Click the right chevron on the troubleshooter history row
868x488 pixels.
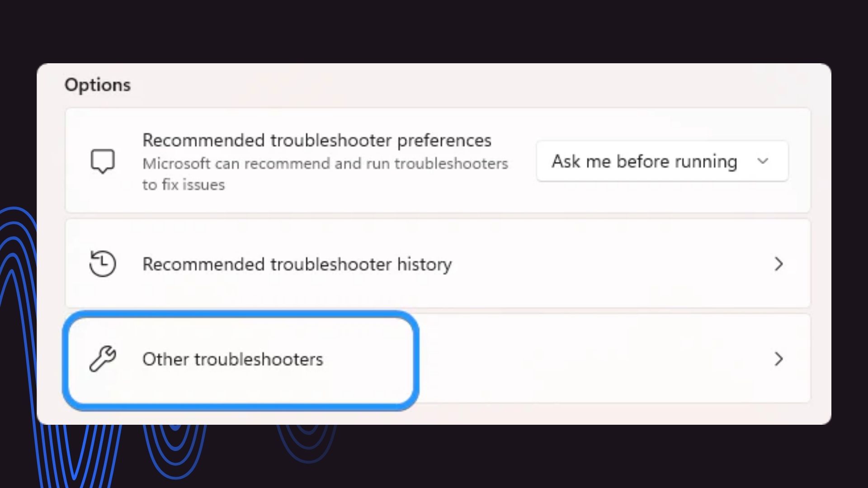click(x=778, y=264)
